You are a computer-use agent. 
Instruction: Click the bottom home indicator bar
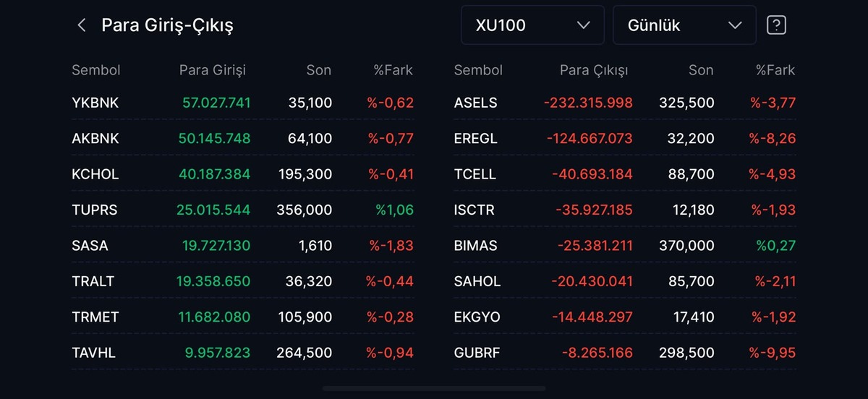point(434,389)
